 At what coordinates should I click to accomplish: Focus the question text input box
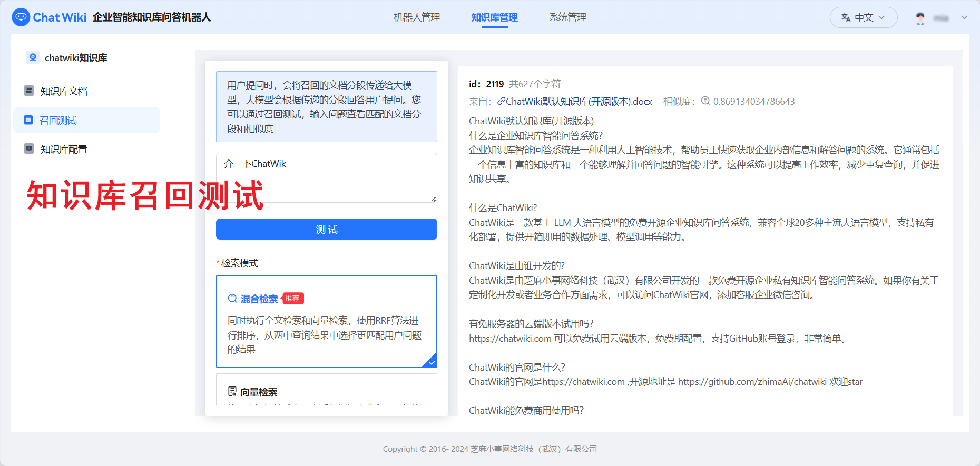point(327,177)
